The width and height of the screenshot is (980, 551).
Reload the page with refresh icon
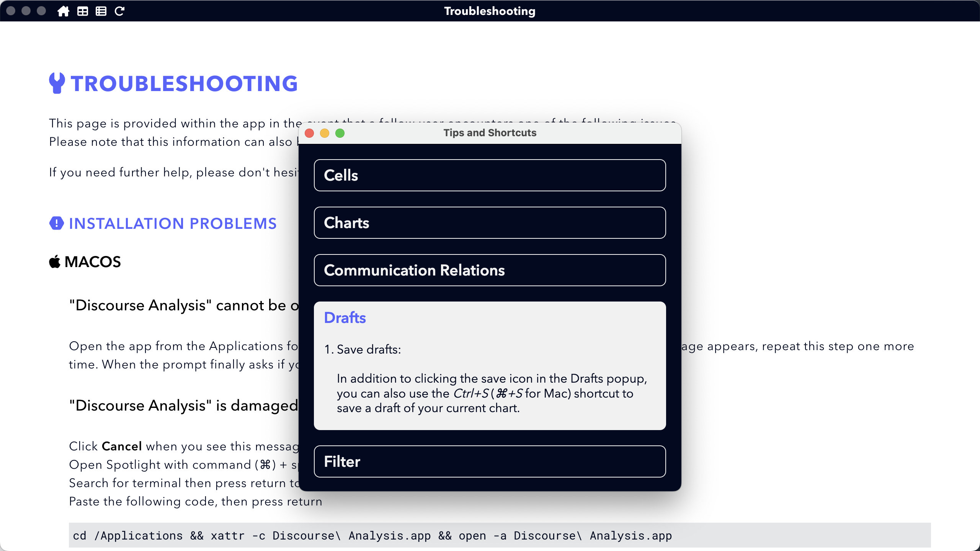(x=119, y=11)
